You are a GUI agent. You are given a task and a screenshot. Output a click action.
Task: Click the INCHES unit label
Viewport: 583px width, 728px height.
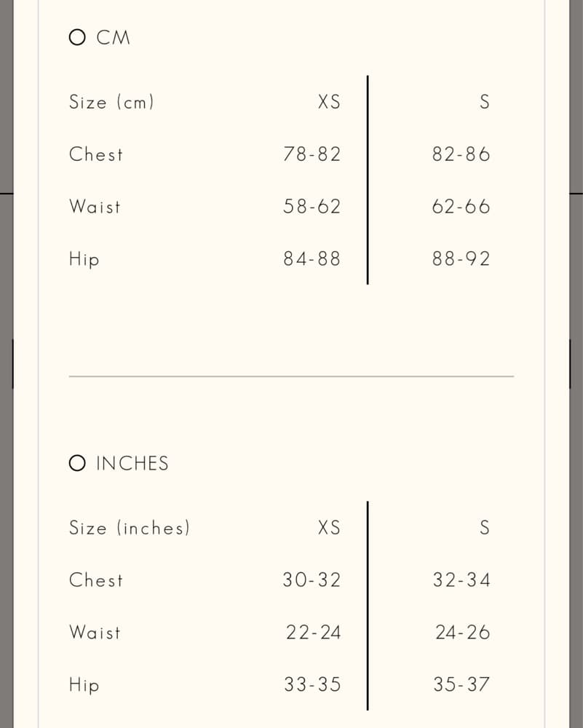(132, 463)
